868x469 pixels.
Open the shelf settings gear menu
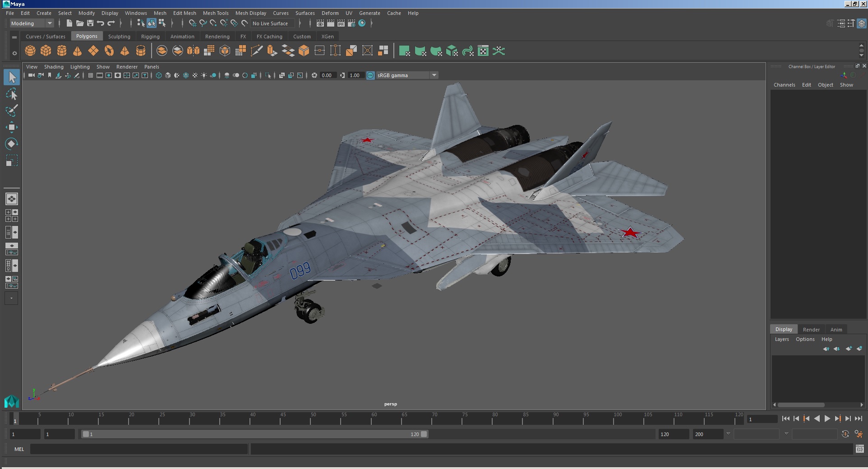point(14,53)
